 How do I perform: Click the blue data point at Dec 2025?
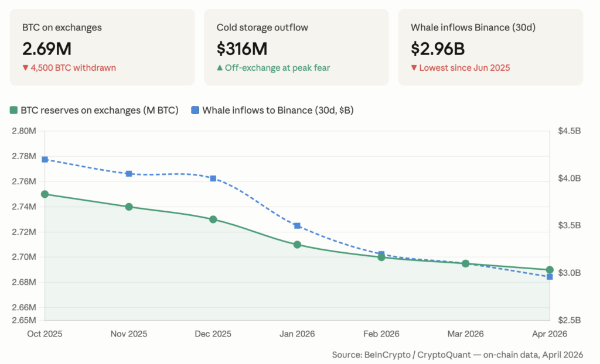pyautogui.click(x=213, y=178)
